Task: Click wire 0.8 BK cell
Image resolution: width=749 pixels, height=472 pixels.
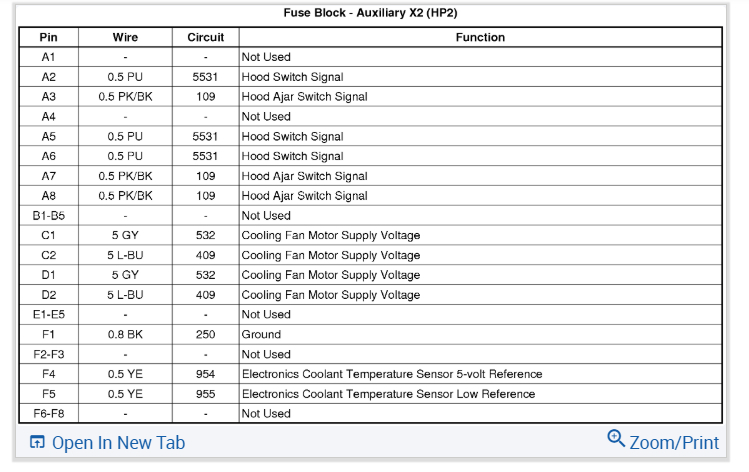Action: 125,334
